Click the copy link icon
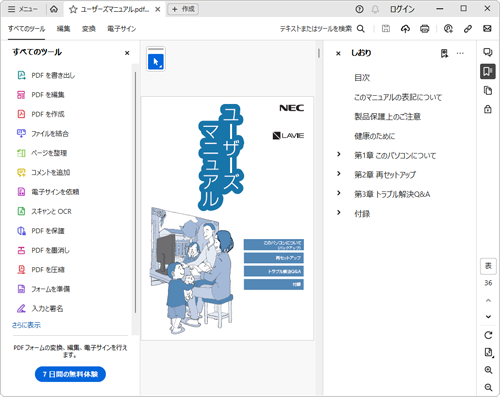The height and width of the screenshot is (397, 500). click(x=468, y=29)
